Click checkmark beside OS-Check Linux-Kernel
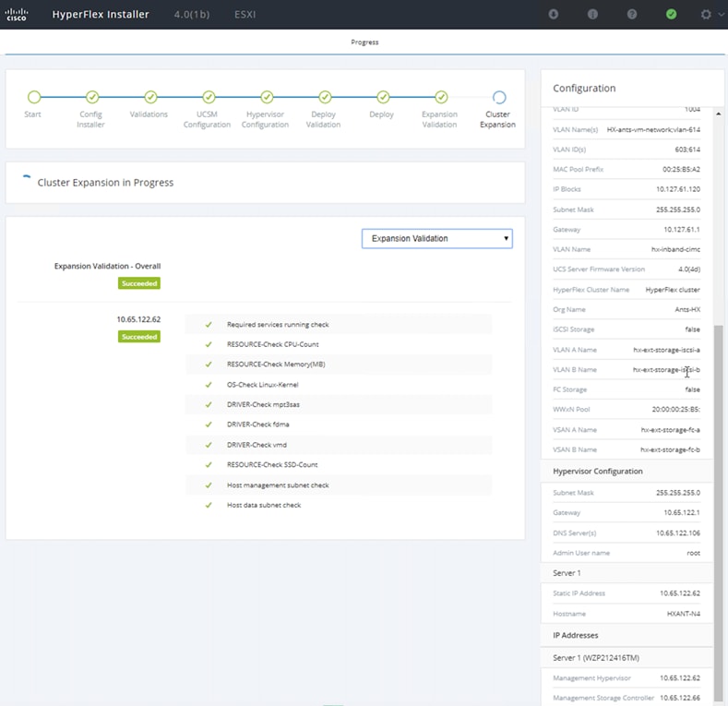This screenshot has width=728, height=706. click(209, 385)
